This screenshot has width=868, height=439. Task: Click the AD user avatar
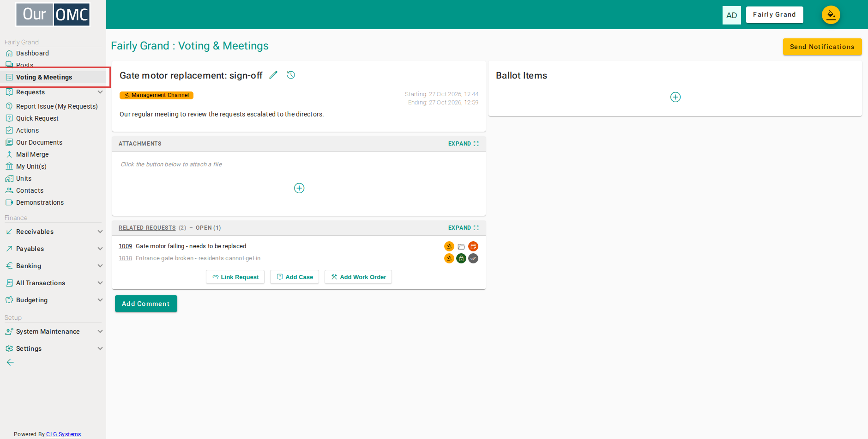click(x=732, y=15)
